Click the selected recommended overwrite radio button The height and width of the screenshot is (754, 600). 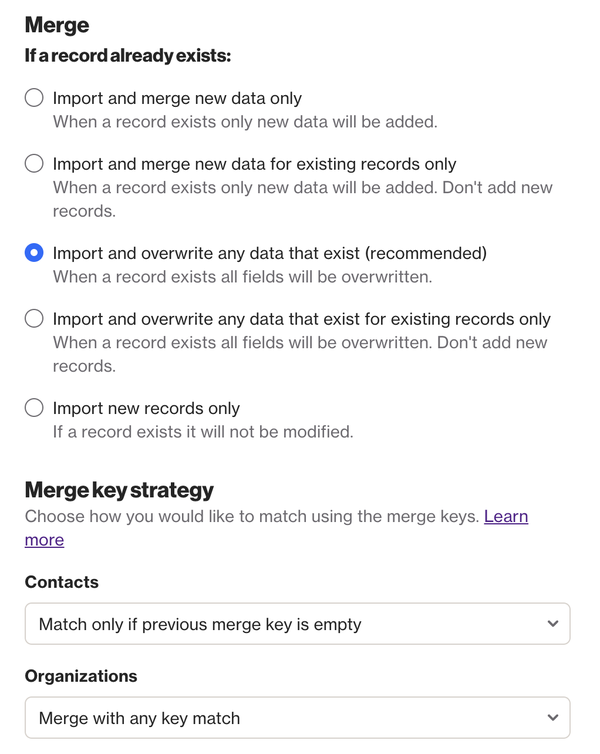[34, 253]
